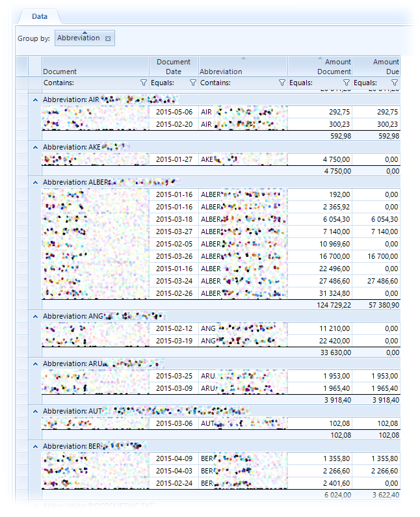Collapse the Abbreviation: BER group
Viewport: 420px width, 517px height.
35,446
